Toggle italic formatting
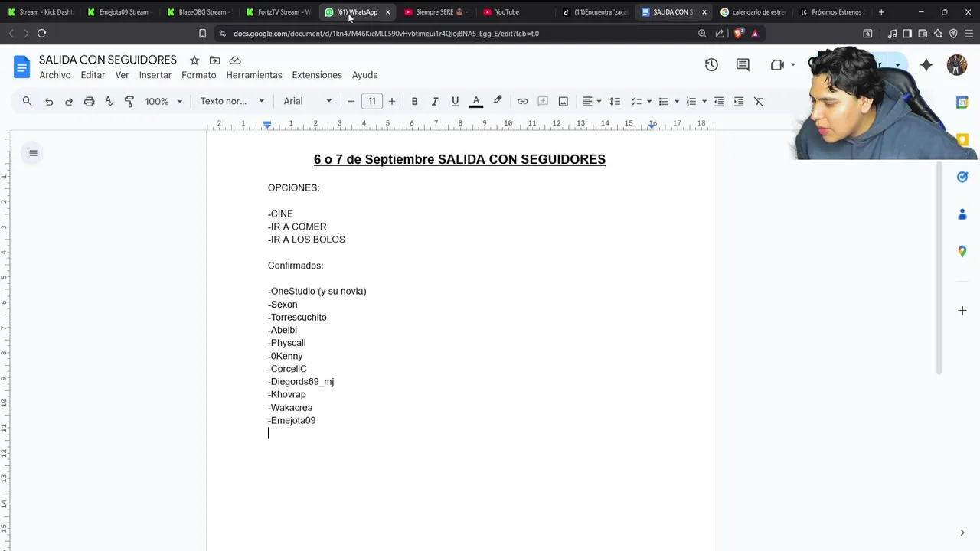The image size is (980, 551). click(x=434, y=101)
